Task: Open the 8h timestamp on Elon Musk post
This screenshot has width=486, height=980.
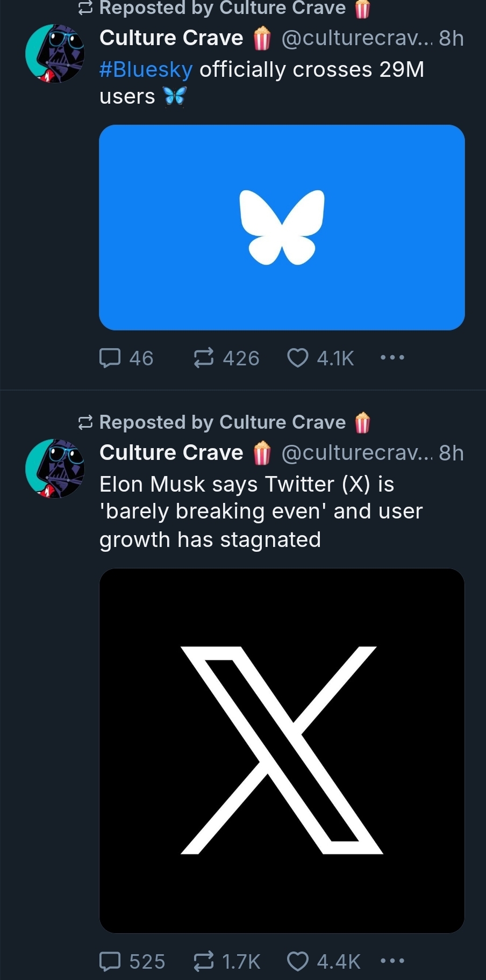Action: coord(451,453)
